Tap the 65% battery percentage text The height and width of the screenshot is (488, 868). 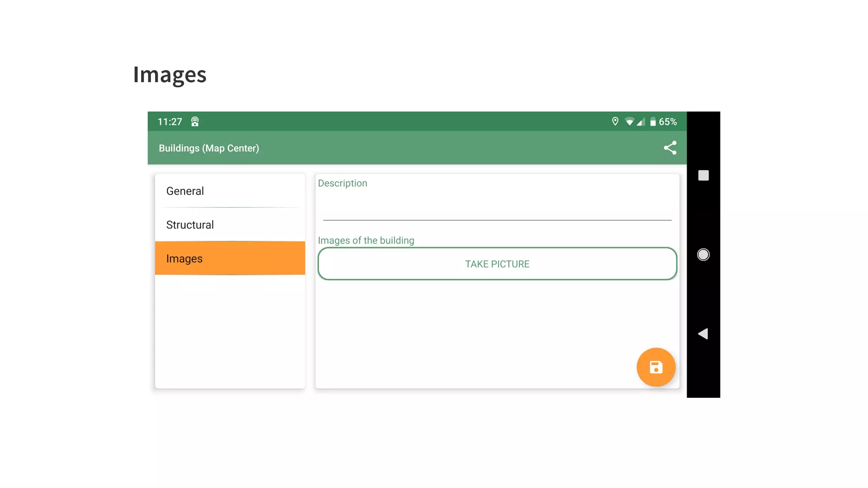[668, 122]
